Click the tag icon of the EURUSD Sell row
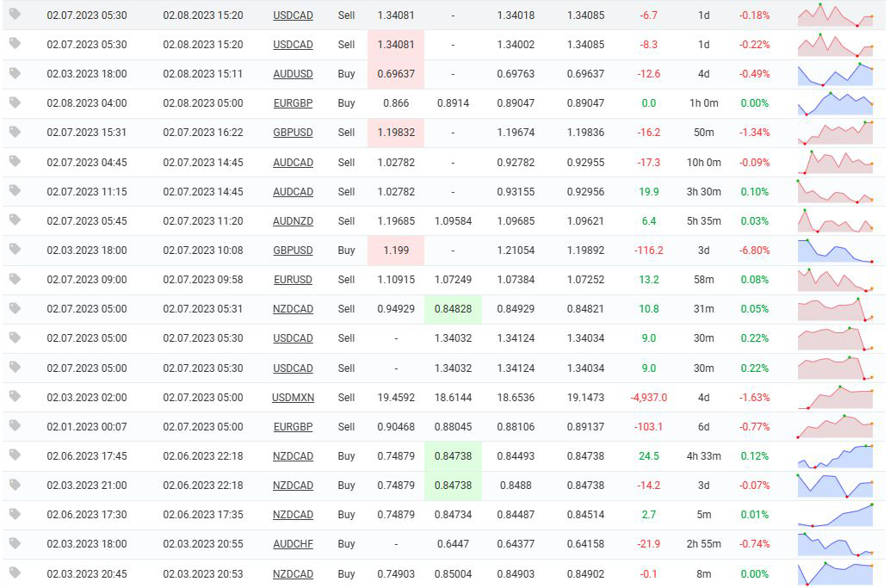Screen dimensions: 890x588 pyautogui.click(x=15, y=279)
